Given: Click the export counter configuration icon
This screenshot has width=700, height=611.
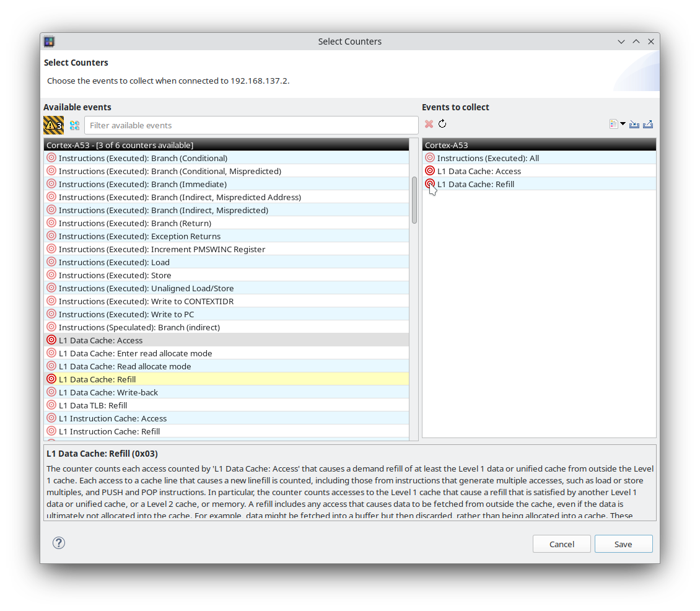Looking at the screenshot, I should (647, 124).
